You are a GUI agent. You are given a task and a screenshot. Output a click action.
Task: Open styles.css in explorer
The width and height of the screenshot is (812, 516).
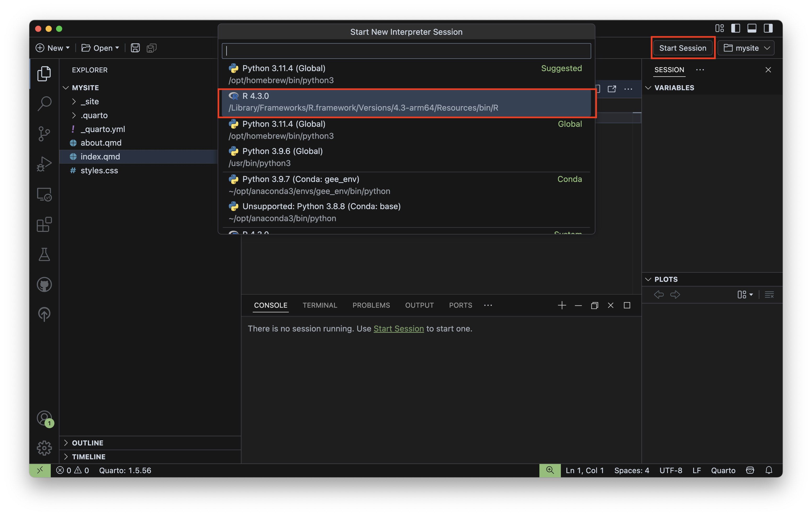(x=99, y=170)
